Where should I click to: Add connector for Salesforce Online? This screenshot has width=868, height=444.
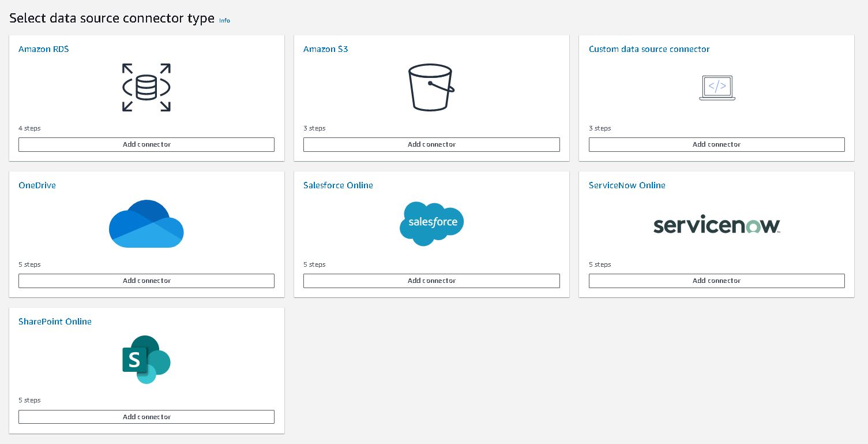431,281
